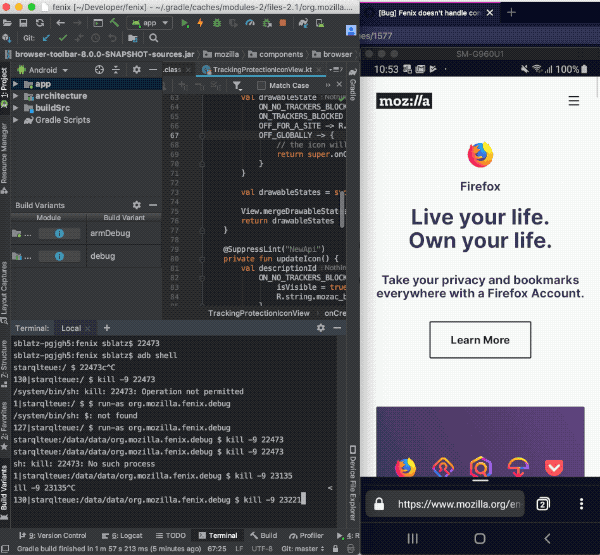This screenshot has width=600, height=555.
Task: Open Build Variants panel settings gear
Action: click(x=137, y=205)
